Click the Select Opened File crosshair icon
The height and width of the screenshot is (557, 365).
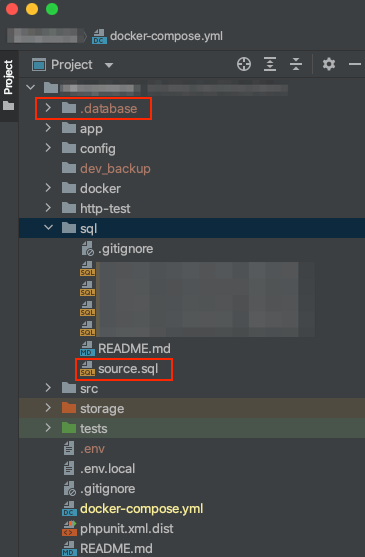(x=244, y=64)
